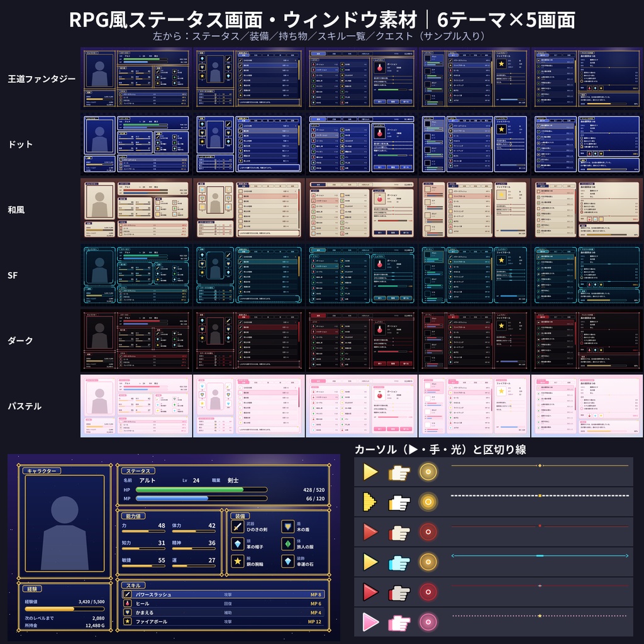Image resolution: width=644 pixels, height=644 pixels.
Task: Click the shield icon in the かまえる skill row
Action: point(128,613)
